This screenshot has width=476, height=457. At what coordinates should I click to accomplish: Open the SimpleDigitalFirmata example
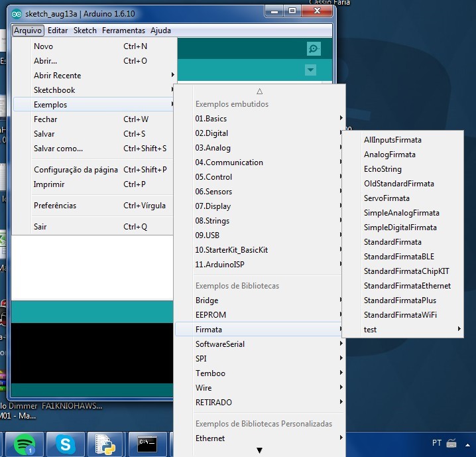click(403, 227)
